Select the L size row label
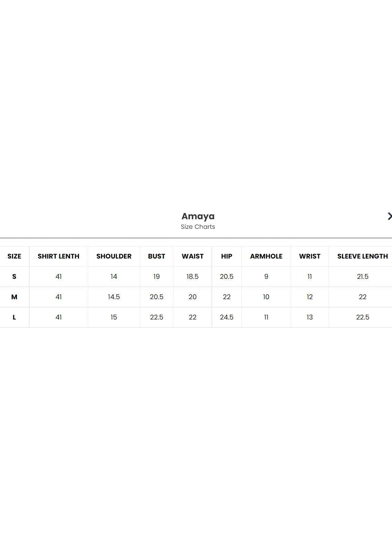This screenshot has height=546, width=392. [x=14, y=317]
